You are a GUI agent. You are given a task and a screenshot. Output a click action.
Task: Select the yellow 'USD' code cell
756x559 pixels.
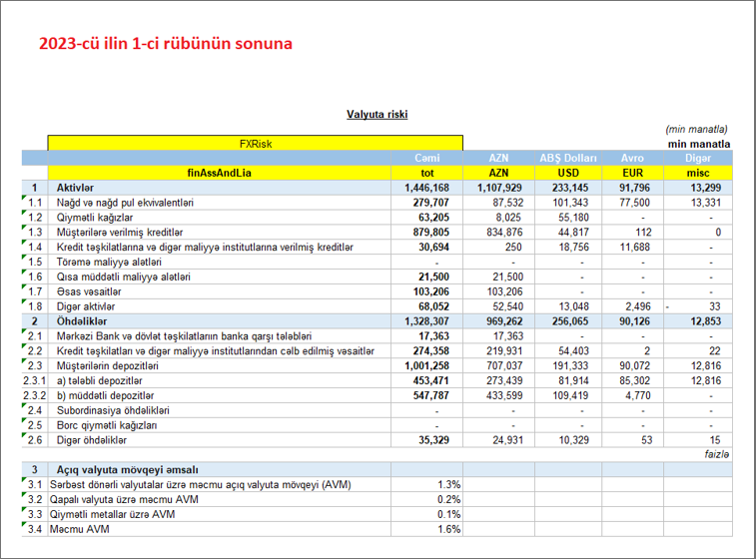(569, 173)
